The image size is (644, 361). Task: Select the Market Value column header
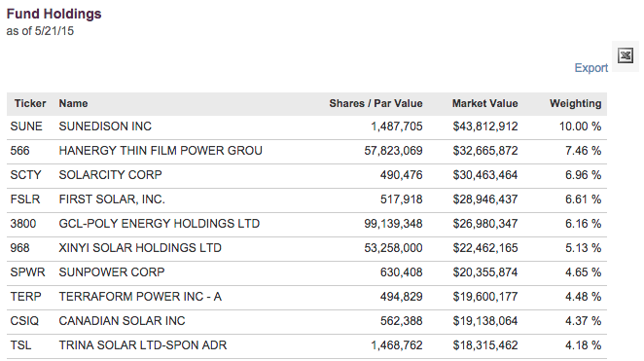[485, 103]
